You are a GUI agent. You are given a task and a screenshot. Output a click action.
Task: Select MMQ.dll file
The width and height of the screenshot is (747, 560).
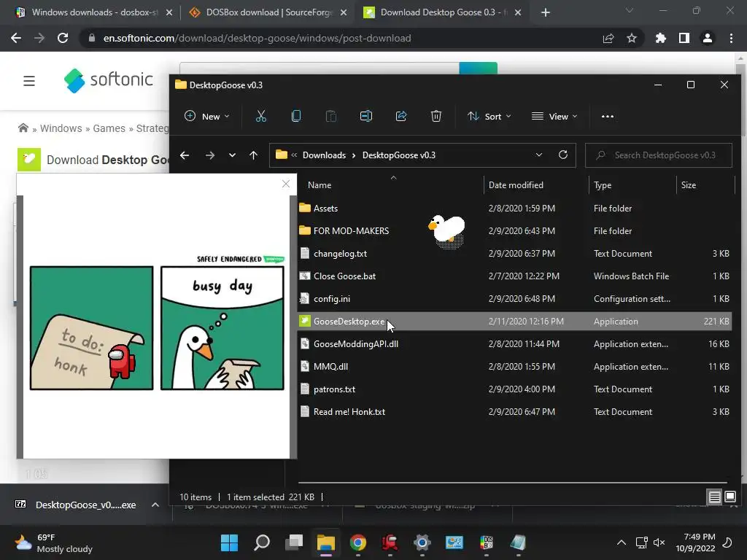[515, 367]
